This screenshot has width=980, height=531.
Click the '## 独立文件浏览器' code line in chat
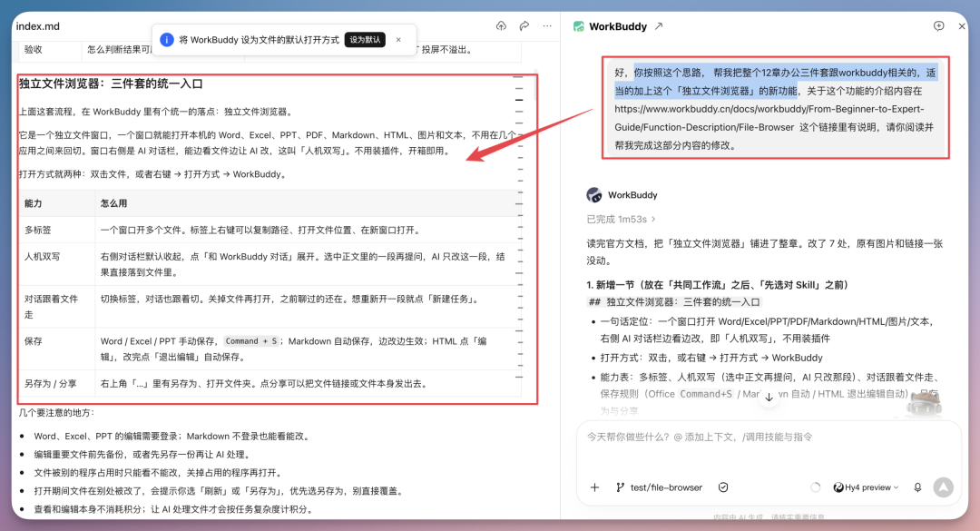[674, 302]
